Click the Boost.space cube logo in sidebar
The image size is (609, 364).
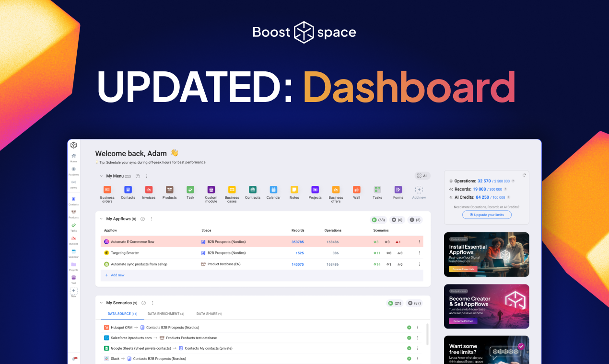tap(73, 145)
